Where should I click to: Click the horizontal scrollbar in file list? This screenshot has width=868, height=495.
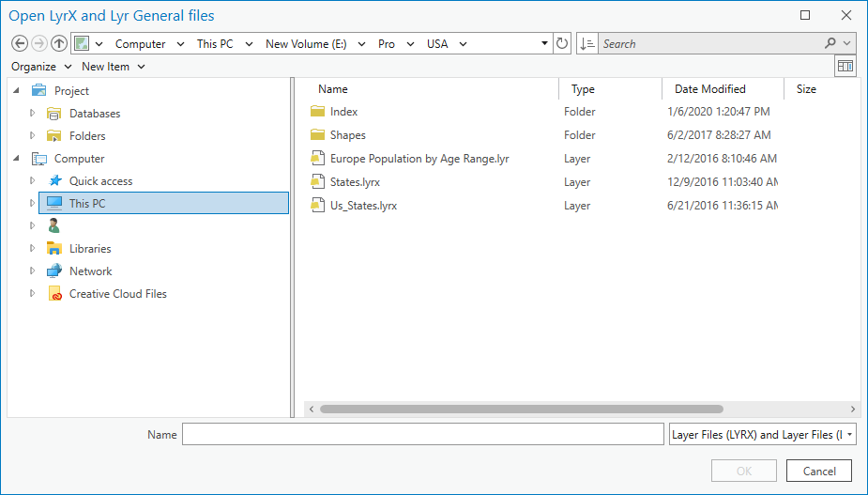(521, 410)
